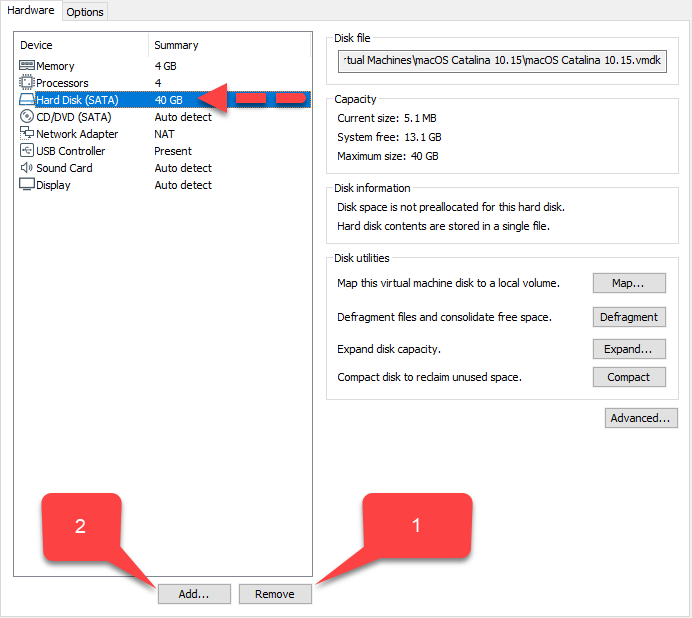The height and width of the screenshot is (618, 692).
Task: Click the Hard Disk (SATA) icon
Action: 27,100
